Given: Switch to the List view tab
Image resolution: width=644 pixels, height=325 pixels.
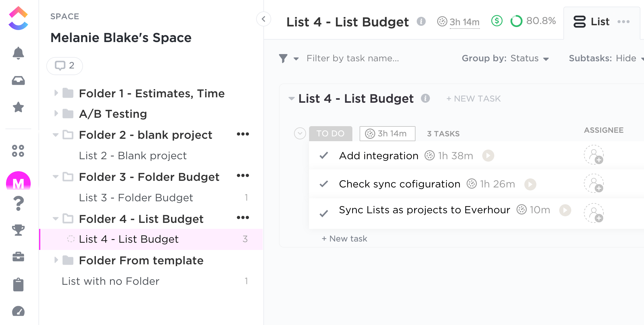Looking at the screenshot, I should click(592, 22).
